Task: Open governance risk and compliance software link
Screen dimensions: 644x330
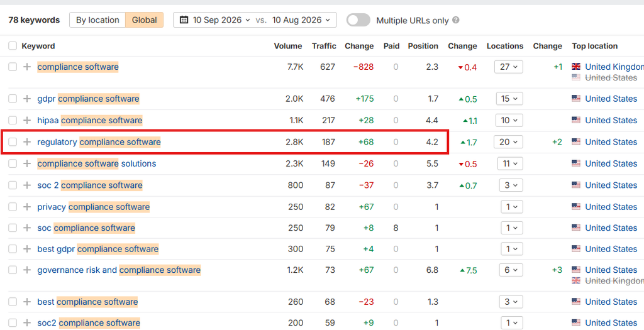Action: click(x=119, y=270)
